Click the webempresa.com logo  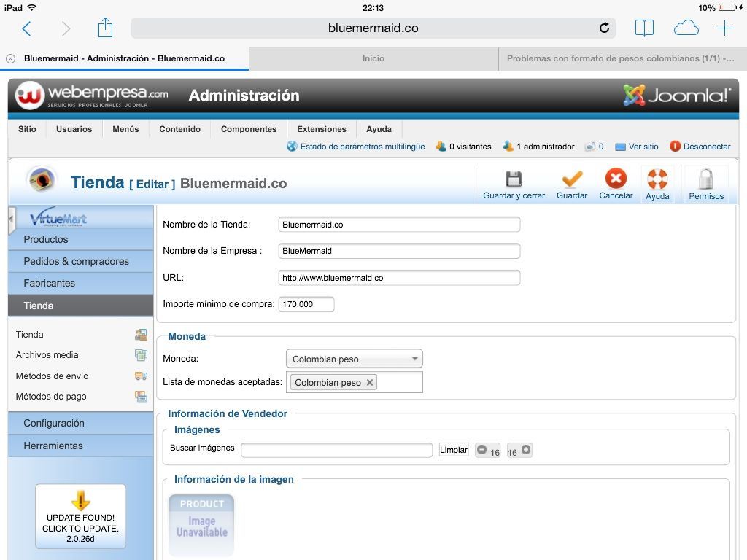pyautogui.click(x=93, y=96)
